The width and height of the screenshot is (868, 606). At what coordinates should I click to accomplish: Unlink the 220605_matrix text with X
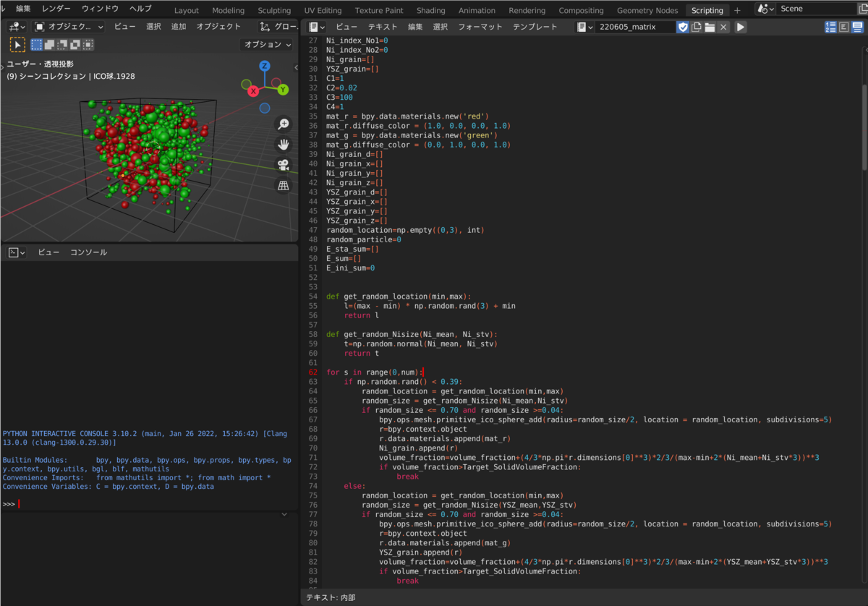tap(724, 27)
